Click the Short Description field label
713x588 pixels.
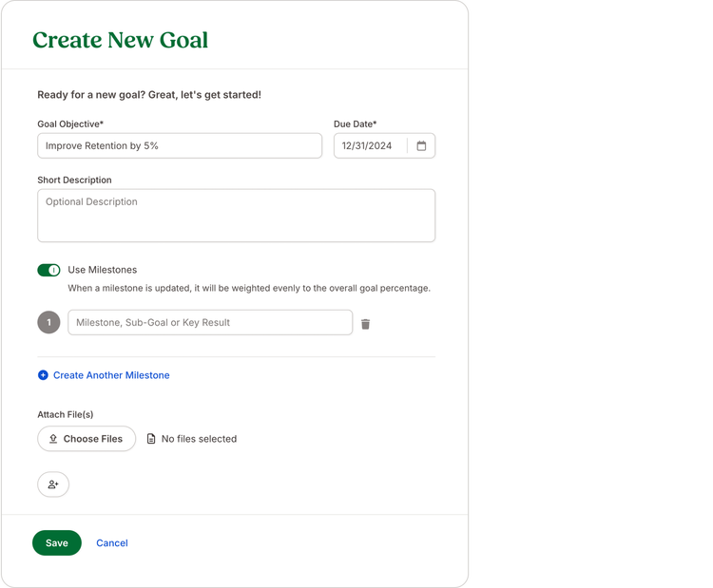click(74, 180)
